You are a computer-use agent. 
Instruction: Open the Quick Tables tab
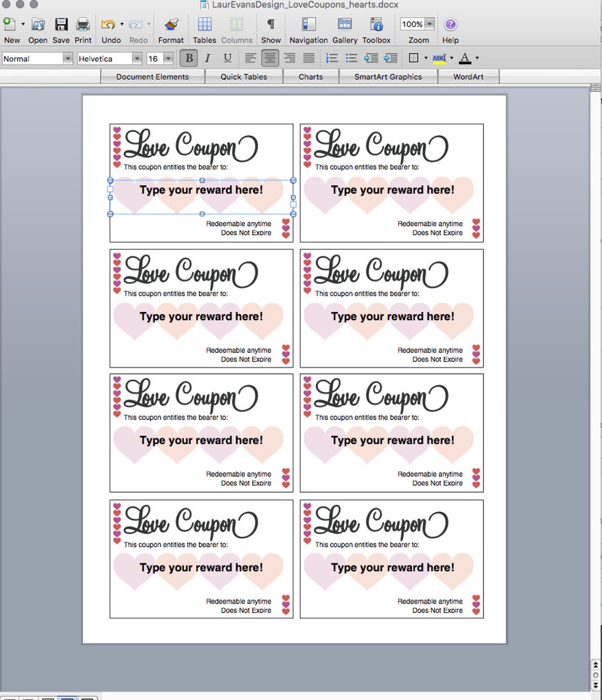244,77
